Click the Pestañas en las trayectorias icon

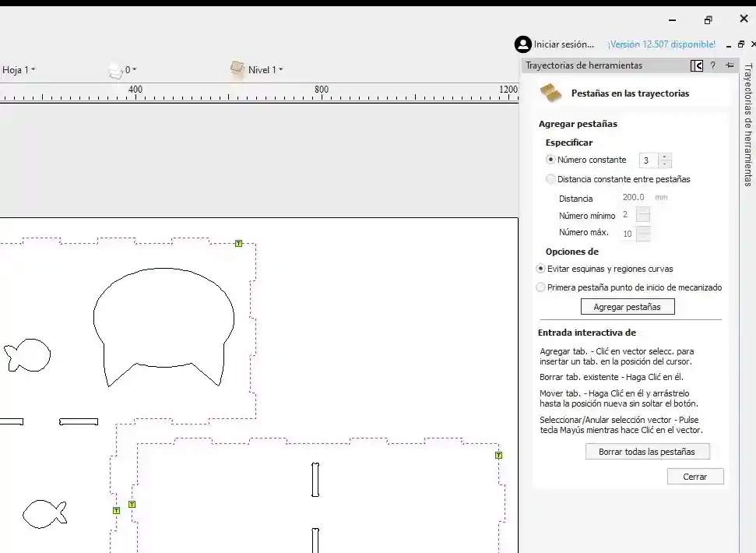tap(550, 93)
